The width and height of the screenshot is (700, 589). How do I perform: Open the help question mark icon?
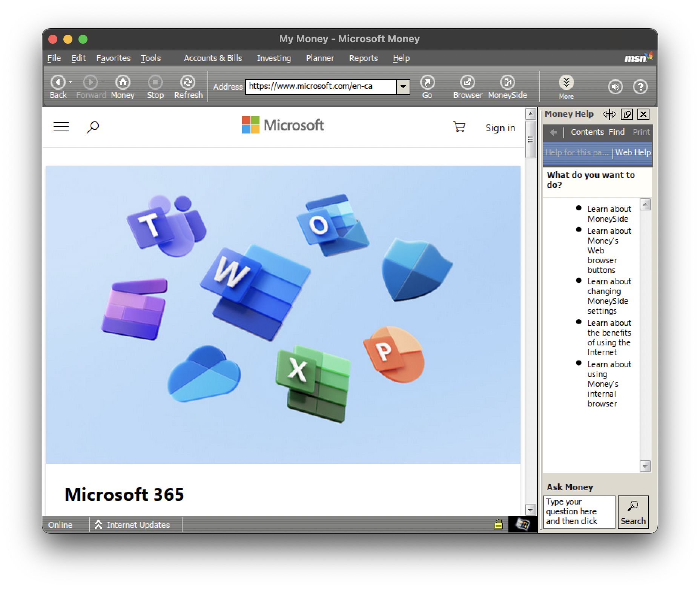(x=640, y=87)
